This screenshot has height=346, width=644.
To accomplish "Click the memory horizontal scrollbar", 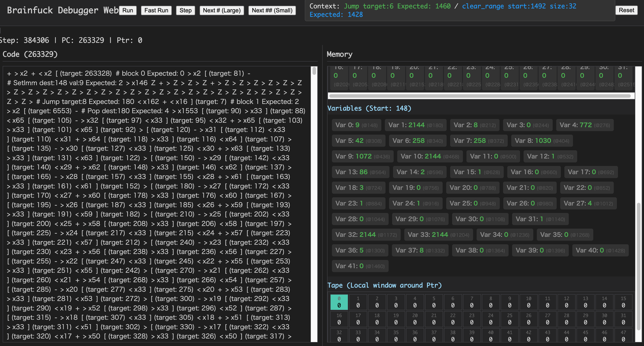I will pos(479,96).
